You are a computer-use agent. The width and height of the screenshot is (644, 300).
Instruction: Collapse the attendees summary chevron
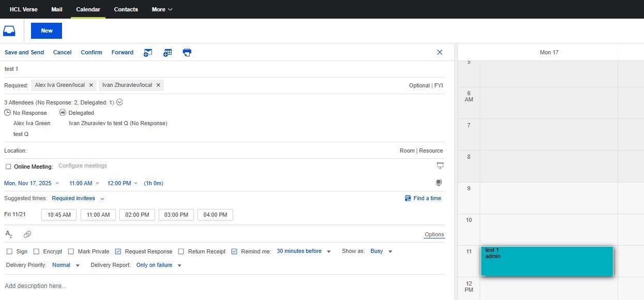(119, 102)
